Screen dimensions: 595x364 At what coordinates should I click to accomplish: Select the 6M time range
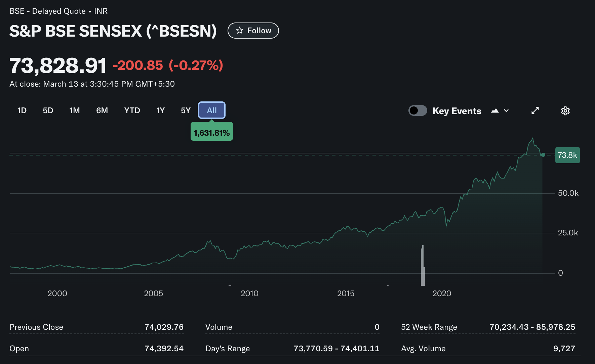pos(102,110)
